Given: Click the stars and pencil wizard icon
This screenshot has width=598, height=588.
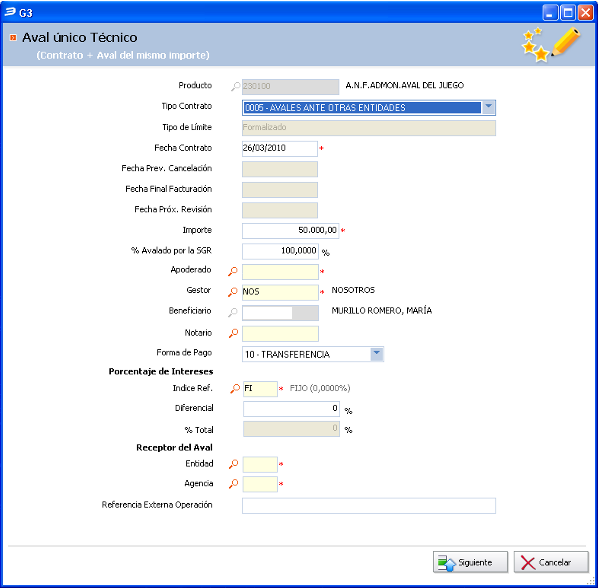Looking at the screenshot, I should tap(551, 44).
